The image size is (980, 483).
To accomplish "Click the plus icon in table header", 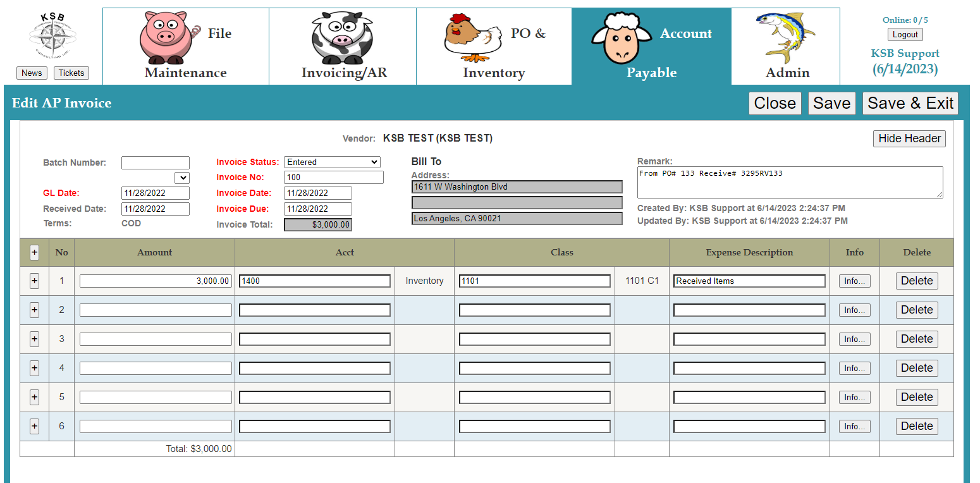I will tap(34, 252).
